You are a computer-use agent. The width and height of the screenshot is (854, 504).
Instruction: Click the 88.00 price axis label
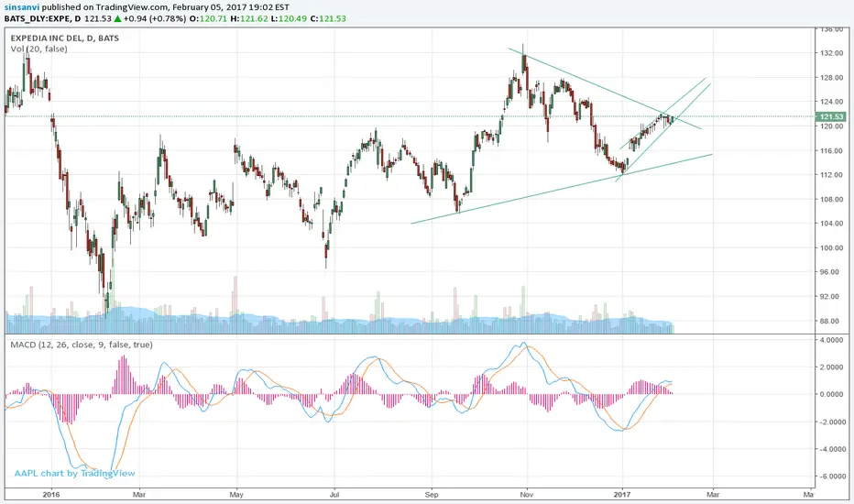point(829,321)
